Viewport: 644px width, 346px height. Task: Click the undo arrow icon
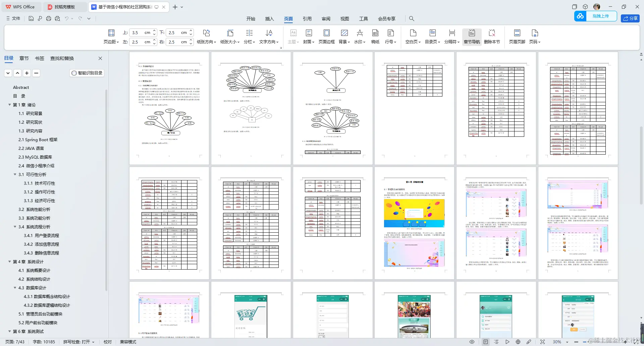click(67, 19)
